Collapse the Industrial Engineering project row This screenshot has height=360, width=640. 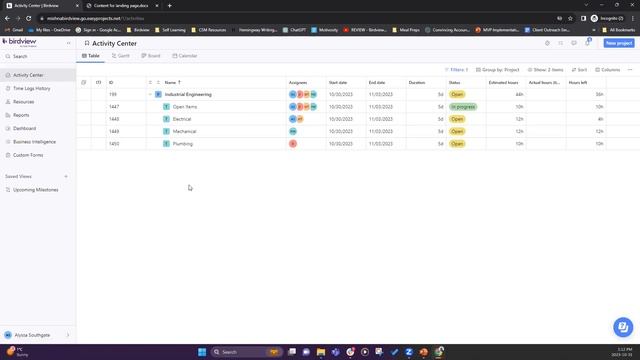(x=150, y=94)
